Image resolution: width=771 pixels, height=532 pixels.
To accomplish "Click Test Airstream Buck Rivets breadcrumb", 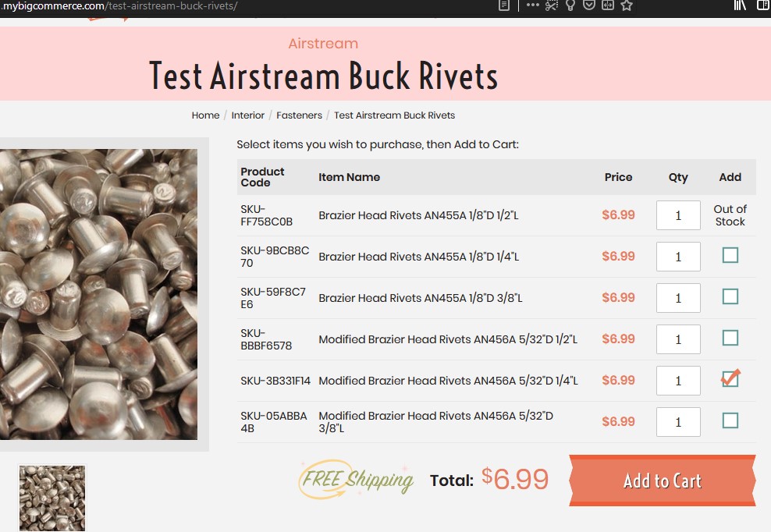I will [x=394, y=115].
